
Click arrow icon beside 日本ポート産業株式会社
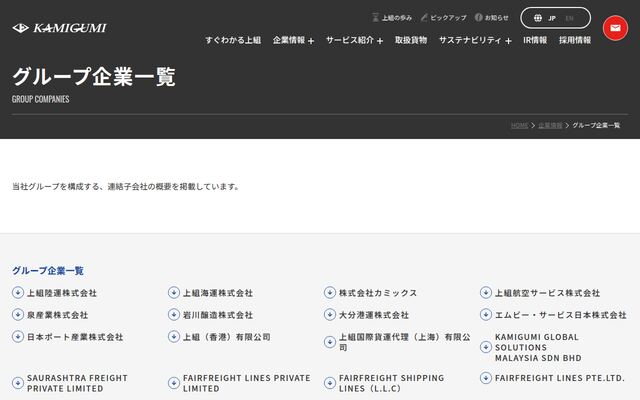click(18, 337)
